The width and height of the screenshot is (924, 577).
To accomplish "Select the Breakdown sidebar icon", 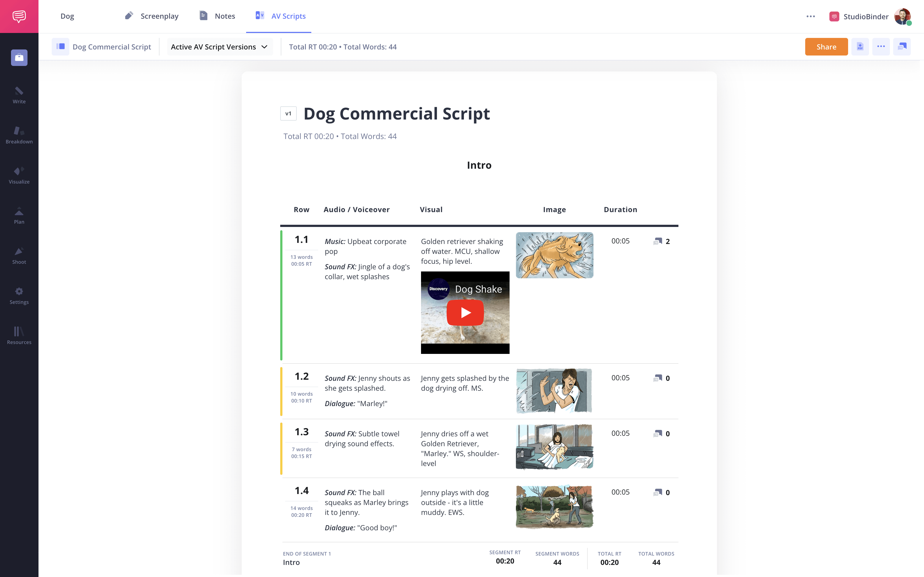I will (19, 134).
